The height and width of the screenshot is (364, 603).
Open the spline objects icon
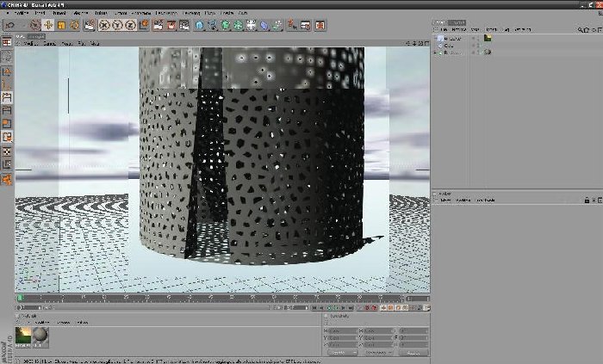(212, 25)
